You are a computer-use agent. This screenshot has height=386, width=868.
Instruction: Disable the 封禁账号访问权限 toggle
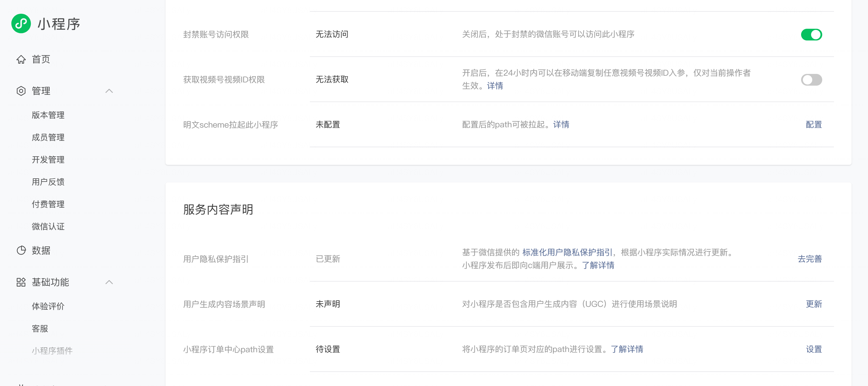(x=811, y=34)
